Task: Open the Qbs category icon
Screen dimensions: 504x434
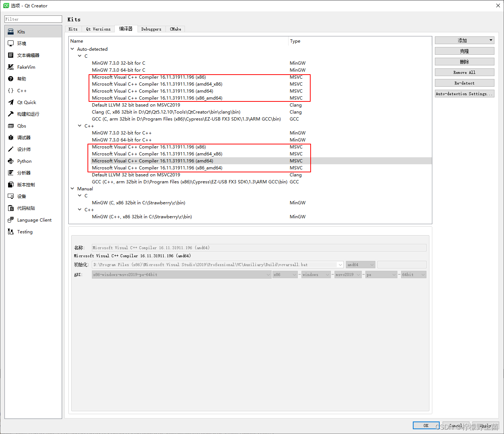Action: click(11, 126)
